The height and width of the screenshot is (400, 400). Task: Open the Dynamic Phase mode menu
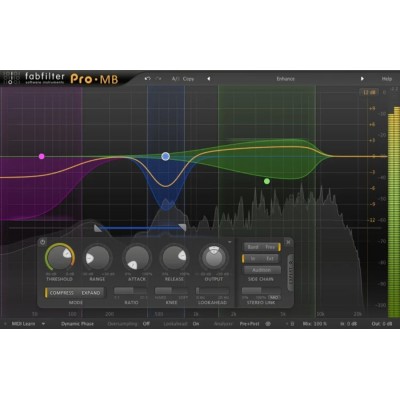tap(77, 324)
